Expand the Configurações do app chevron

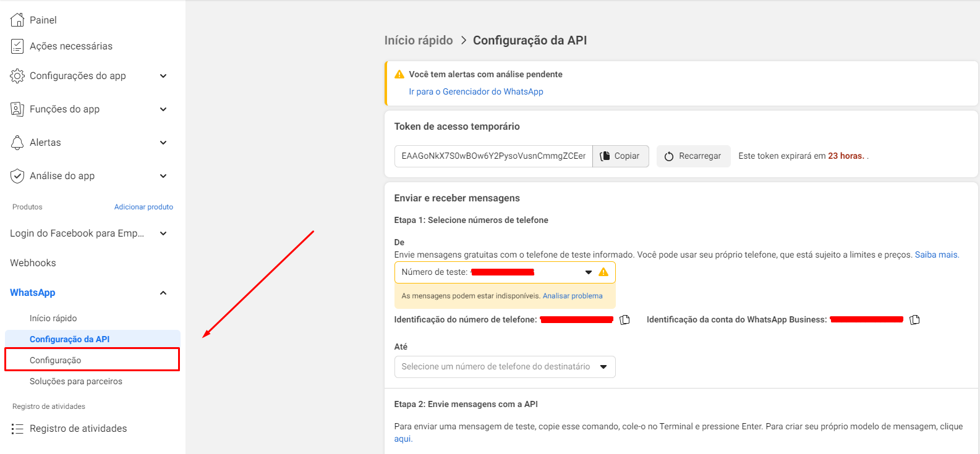[x=163, y=76]
